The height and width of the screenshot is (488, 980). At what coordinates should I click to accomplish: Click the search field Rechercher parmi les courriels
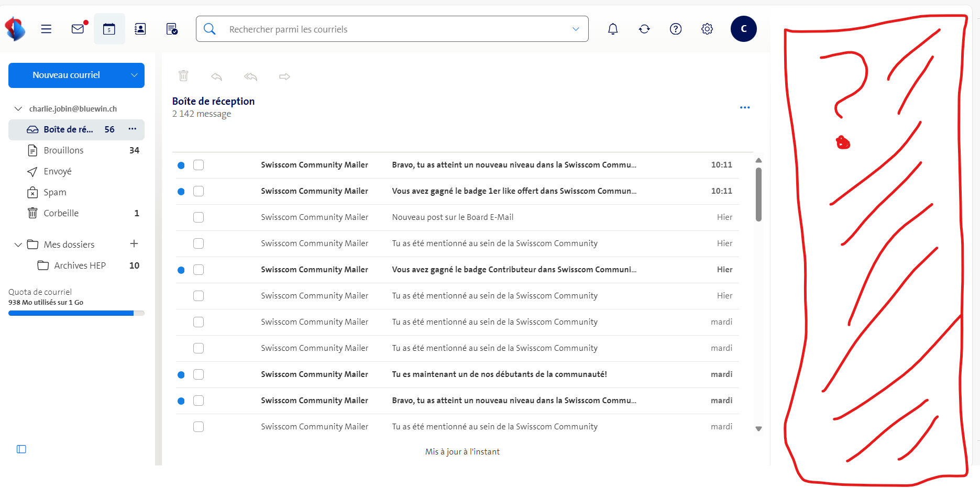[393, 29]
